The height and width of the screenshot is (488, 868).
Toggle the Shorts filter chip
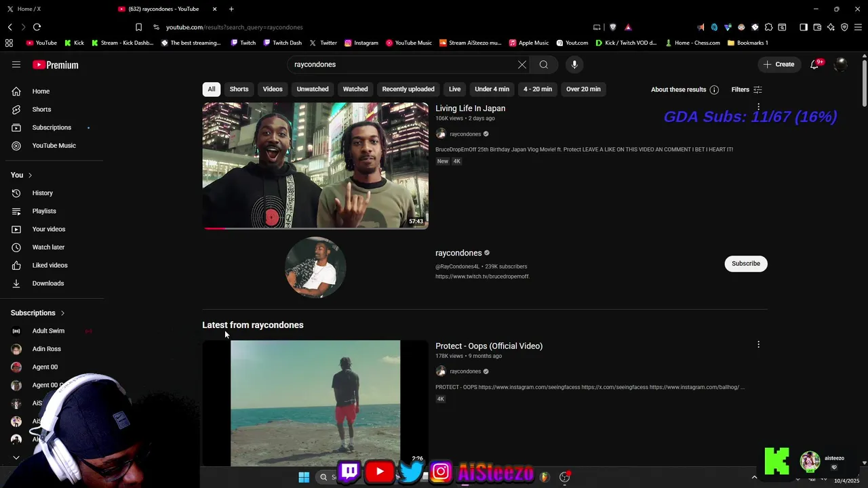(x=239, y=89)
